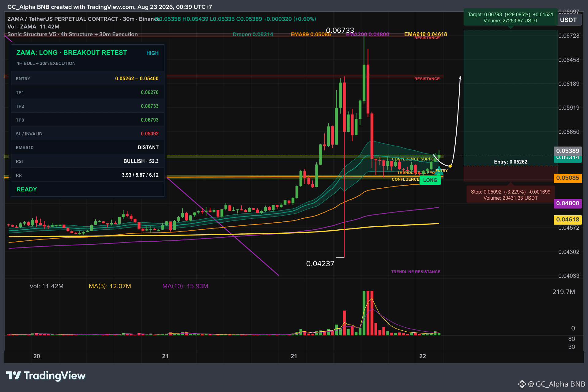Click the TP1 value 0.06270
Image resolution: width=588 pixels, height=392 pixels.
pyautogui.click(x=150, y=92)
